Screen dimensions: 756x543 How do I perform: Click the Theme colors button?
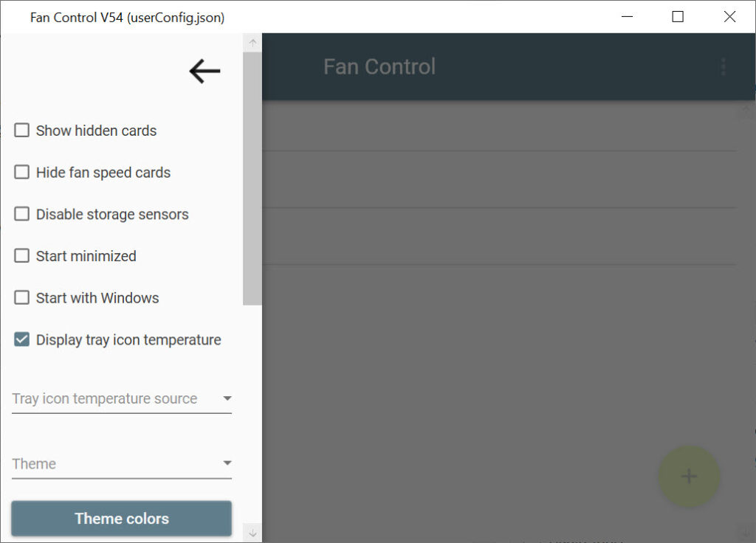click(122, 519)
